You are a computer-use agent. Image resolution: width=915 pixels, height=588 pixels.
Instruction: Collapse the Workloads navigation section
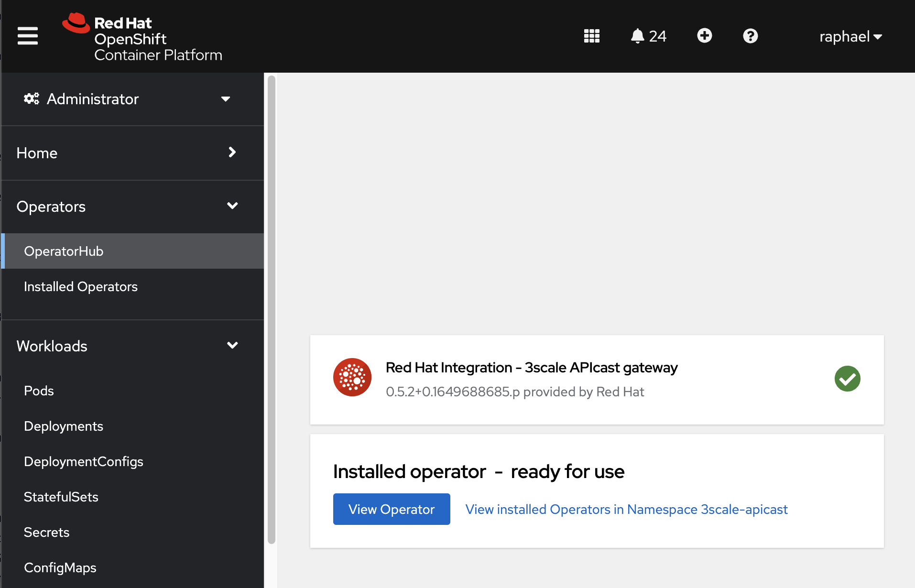(x=127, y=346)
